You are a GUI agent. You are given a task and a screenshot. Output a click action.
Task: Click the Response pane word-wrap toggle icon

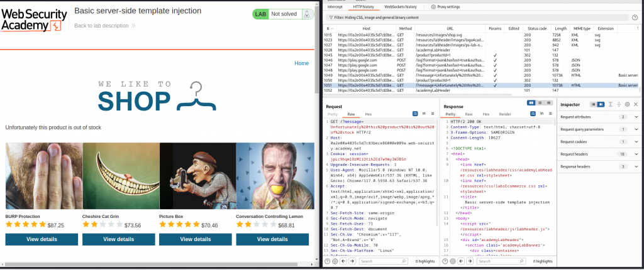click(533, 114)
